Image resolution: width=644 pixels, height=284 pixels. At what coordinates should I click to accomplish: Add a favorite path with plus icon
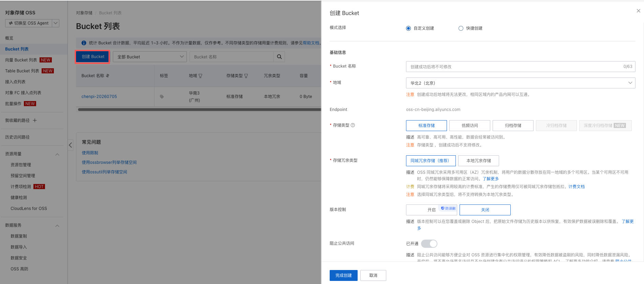(x=35, y=120)
